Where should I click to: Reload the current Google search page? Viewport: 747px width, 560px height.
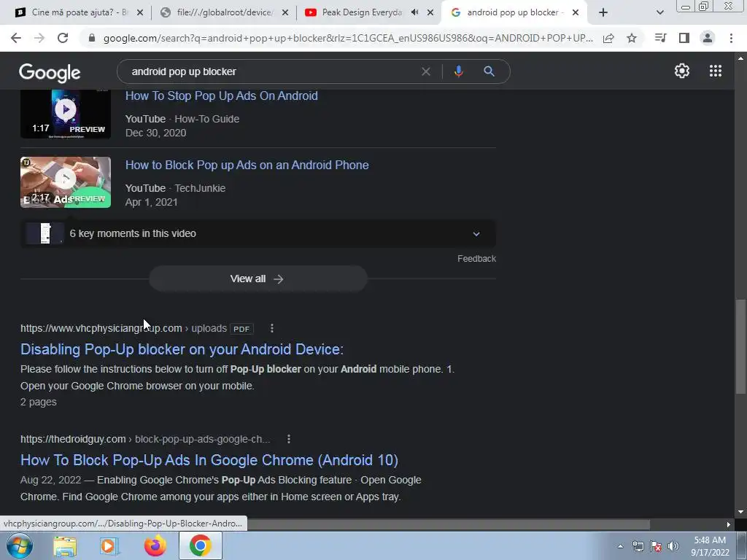[x=63, y=38]
